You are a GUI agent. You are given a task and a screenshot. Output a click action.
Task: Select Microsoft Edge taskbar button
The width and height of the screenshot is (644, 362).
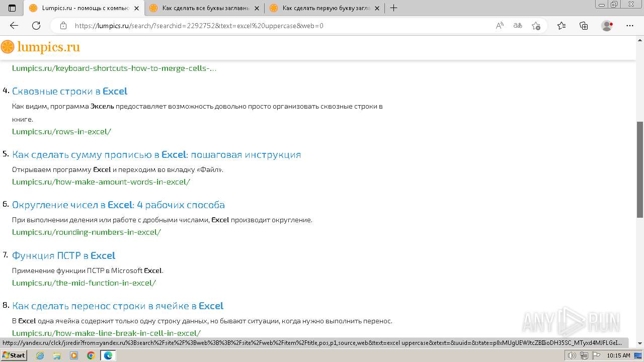(x=108, y=355)
